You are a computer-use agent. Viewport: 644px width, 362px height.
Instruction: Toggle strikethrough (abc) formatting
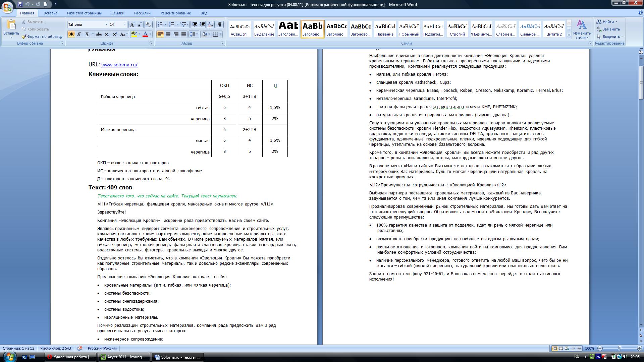click(x=99, y=34)
